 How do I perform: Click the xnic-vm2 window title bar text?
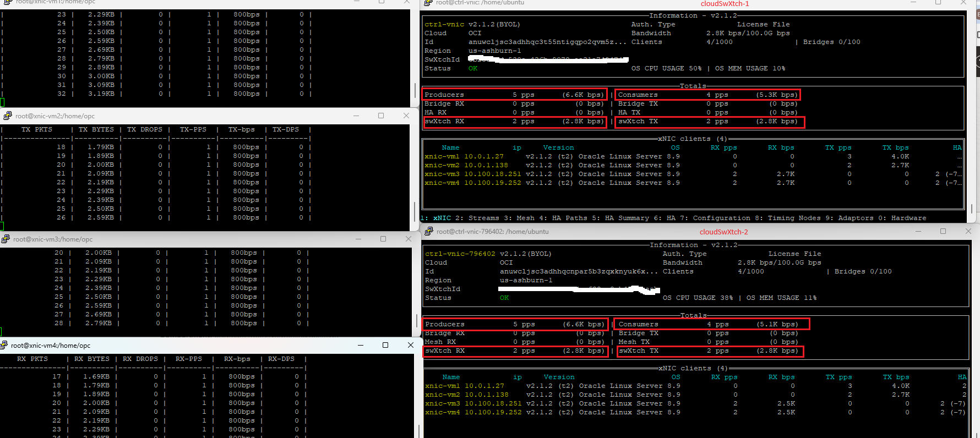coord(55,116)
